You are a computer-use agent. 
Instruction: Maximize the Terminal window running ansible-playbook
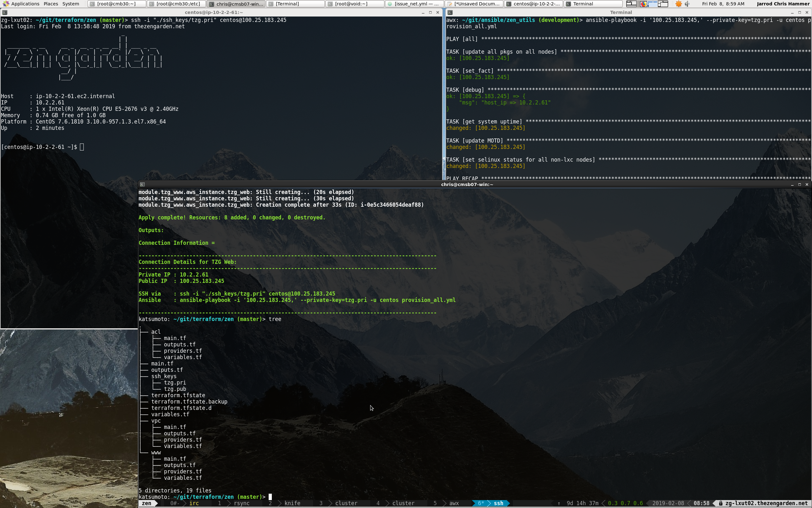click(x=800, y=12)
